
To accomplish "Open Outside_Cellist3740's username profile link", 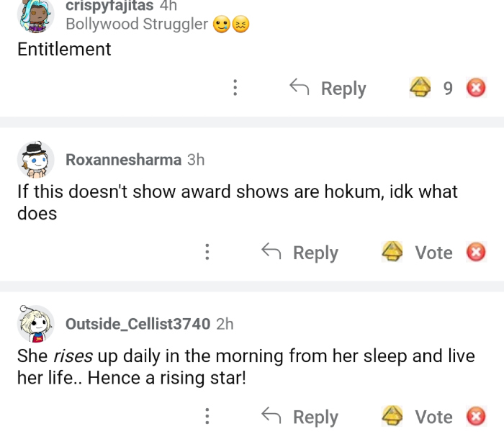I will (138, 324).
